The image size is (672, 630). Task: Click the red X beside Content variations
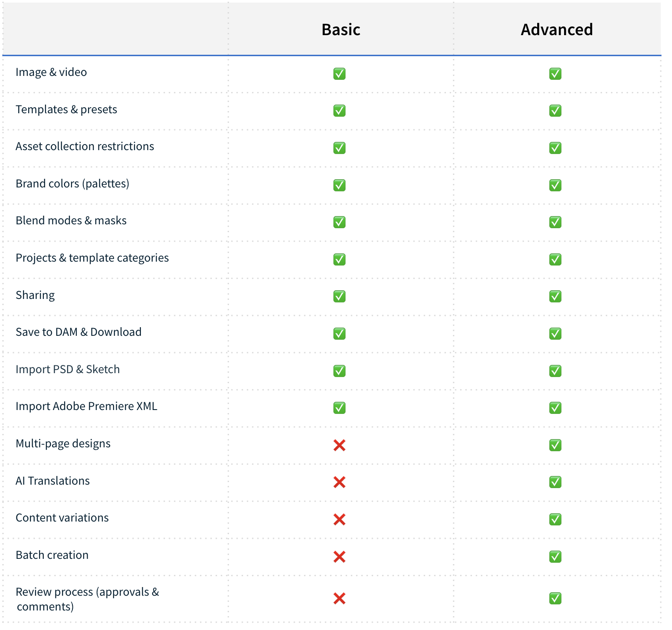pos(339,519)
